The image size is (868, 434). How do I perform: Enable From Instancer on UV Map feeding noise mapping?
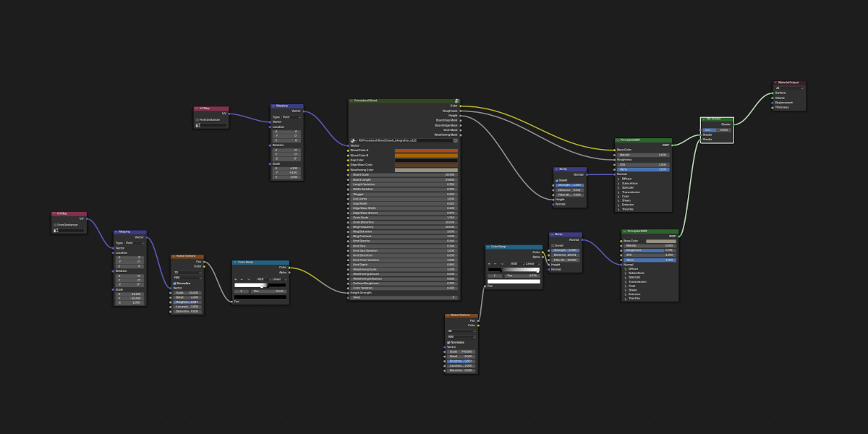(x=55, y=224)
